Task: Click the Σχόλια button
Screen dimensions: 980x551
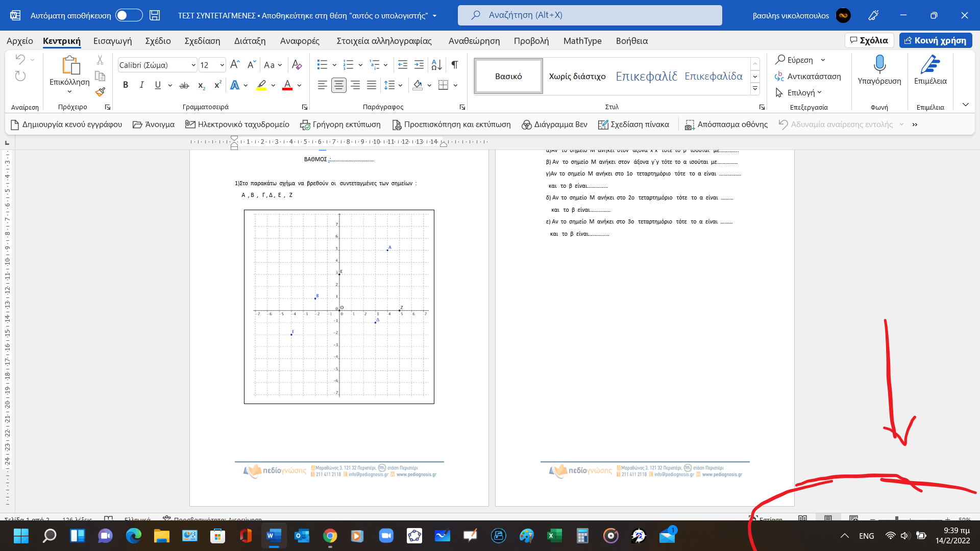Action: 869,40
